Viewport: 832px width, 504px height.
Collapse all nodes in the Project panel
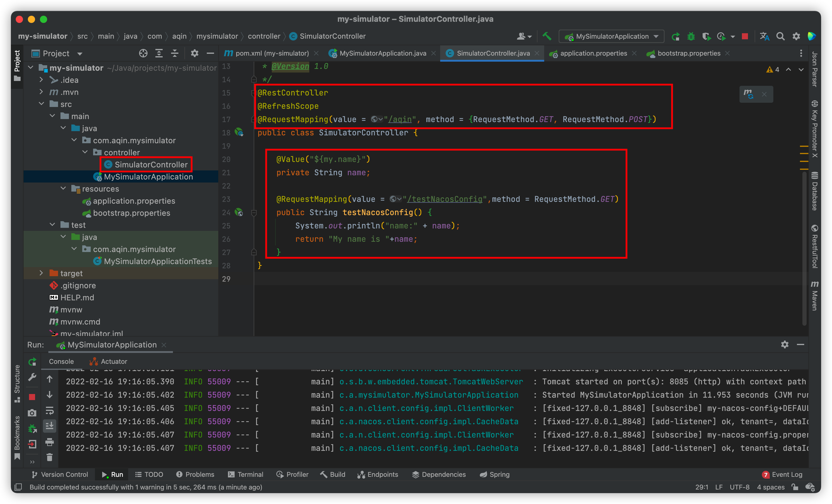point(174,53)
